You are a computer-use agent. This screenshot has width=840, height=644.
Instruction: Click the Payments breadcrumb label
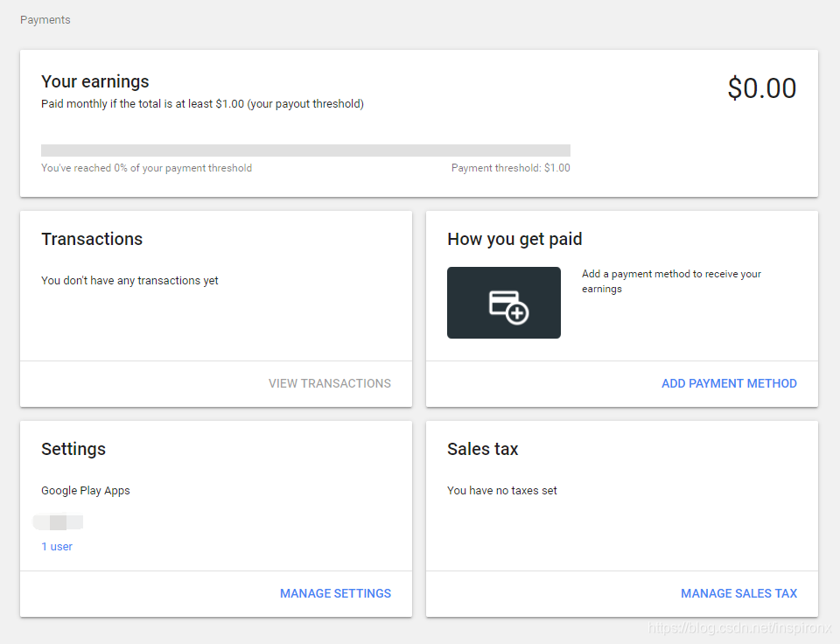(45, 19)
